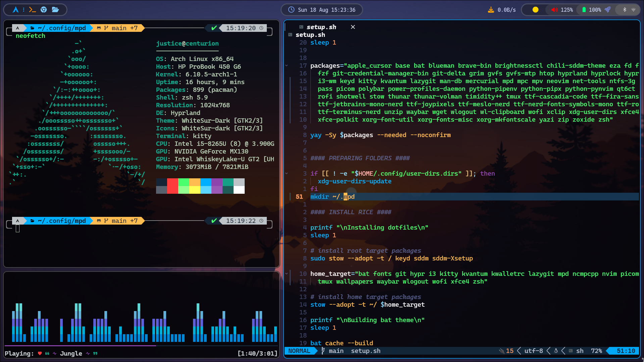Click the heart icon next to Playing
The image size is (644, 362).
[40, 353]
